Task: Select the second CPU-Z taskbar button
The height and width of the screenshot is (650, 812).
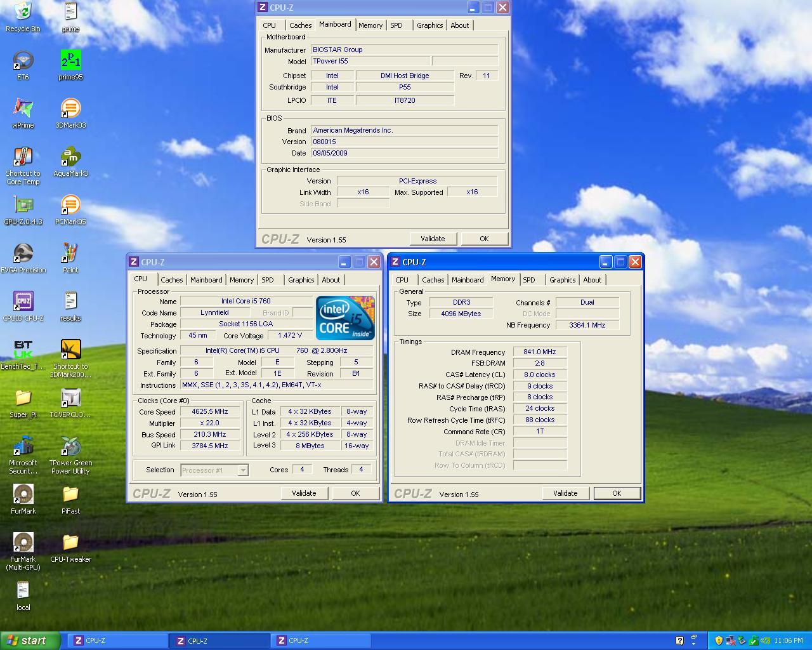Action: click(x=219, y=640)
